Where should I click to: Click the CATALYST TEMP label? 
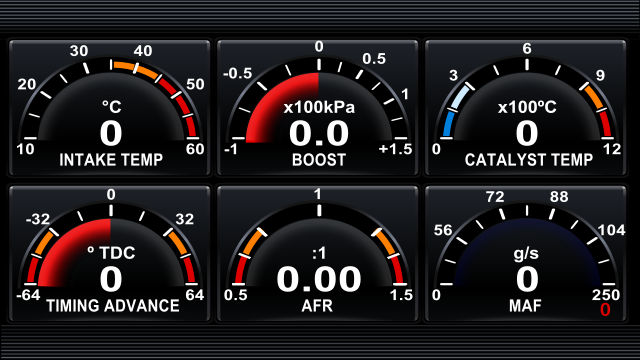529,160
